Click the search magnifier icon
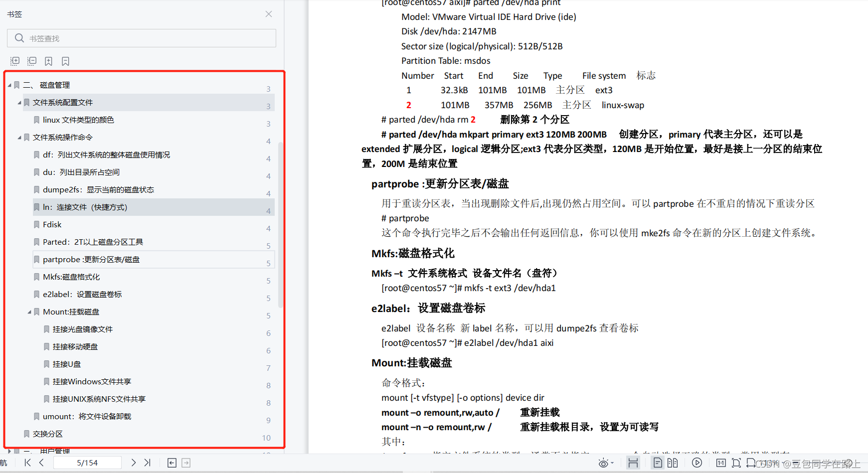The width and height of the screenshot is (868, 473). point(19,38)
